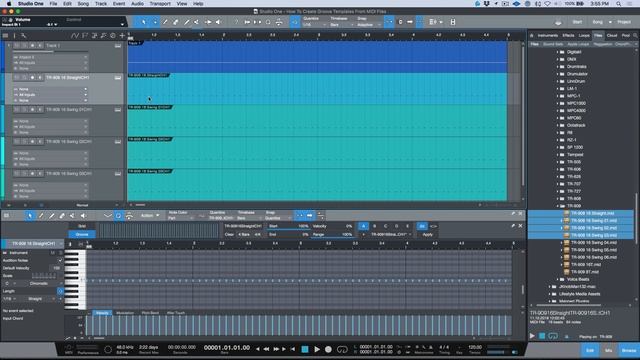Switch to quantize preset B
Viewport: 640px width, 360px height.
pyautogui.click(x=374, y=226)
